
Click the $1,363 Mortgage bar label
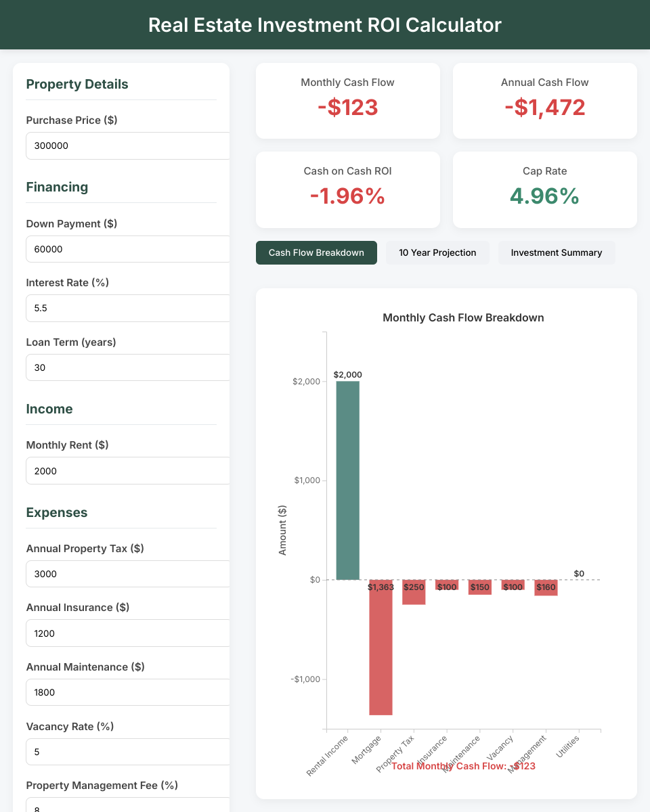(x=381, y=587)
